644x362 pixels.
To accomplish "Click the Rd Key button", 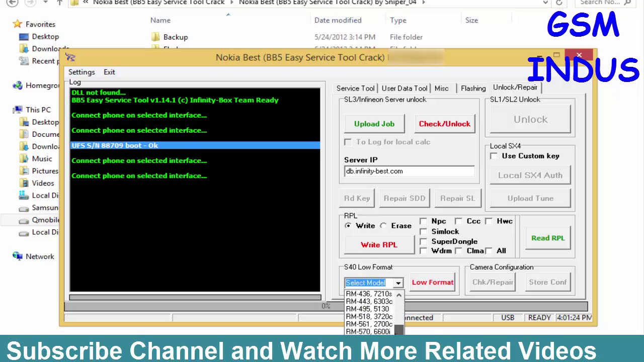I will (357, 198).
